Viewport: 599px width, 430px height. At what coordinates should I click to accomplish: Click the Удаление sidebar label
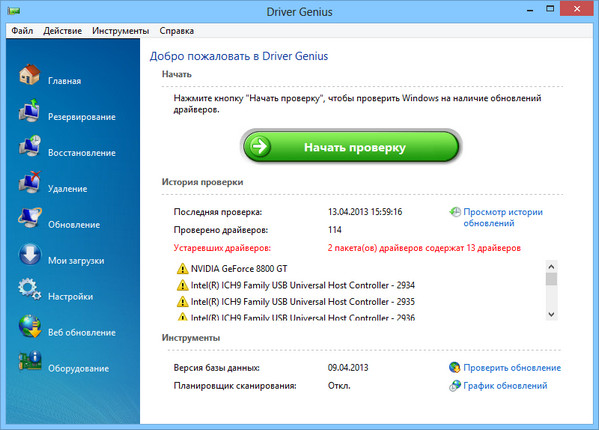coord(68,189)
